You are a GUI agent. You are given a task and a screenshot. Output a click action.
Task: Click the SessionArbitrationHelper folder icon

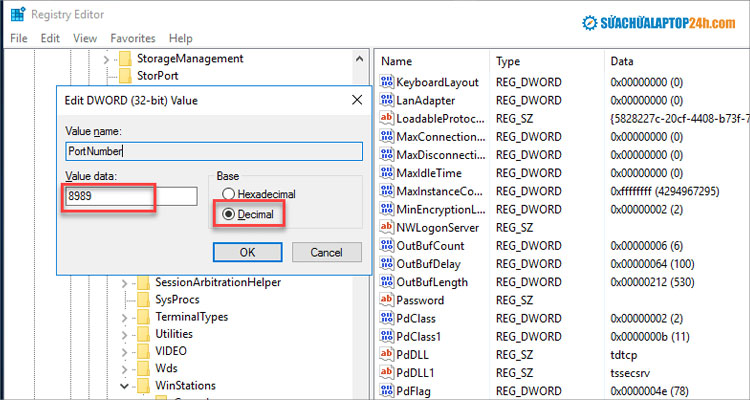143,283
